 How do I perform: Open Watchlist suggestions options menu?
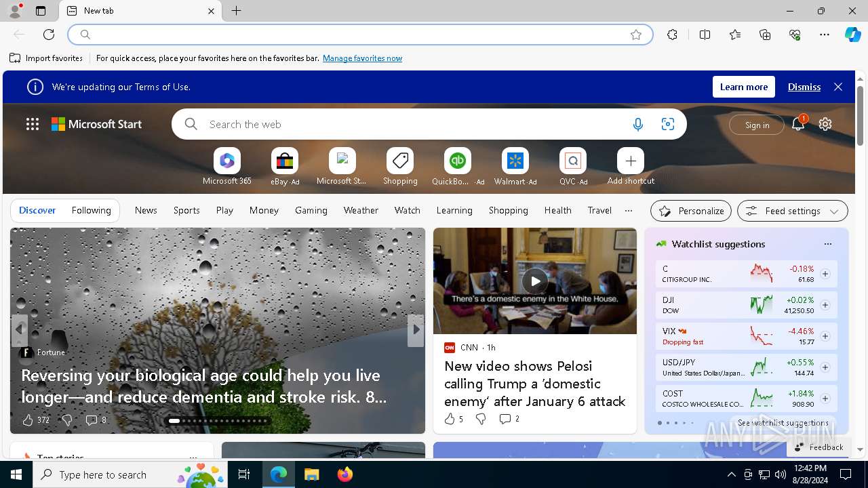click(827, 244)
